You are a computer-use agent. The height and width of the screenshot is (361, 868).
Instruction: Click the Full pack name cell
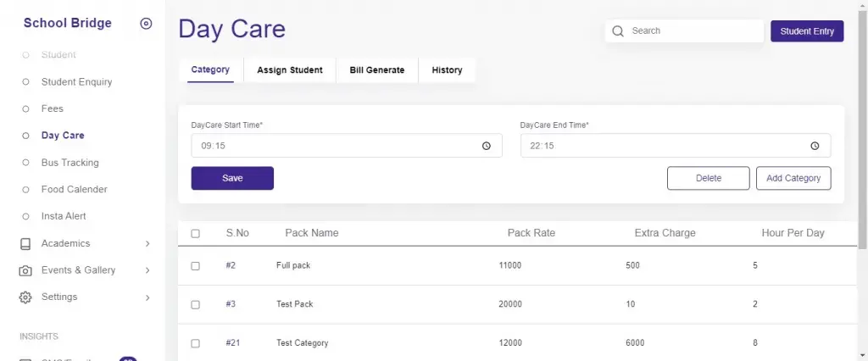coord(293,266)
